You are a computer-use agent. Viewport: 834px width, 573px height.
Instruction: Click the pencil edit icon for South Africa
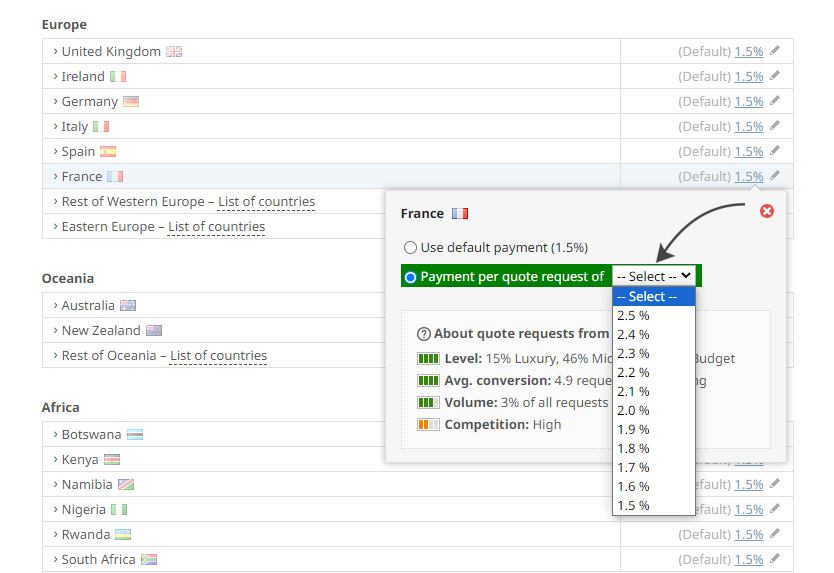(775, 559)
